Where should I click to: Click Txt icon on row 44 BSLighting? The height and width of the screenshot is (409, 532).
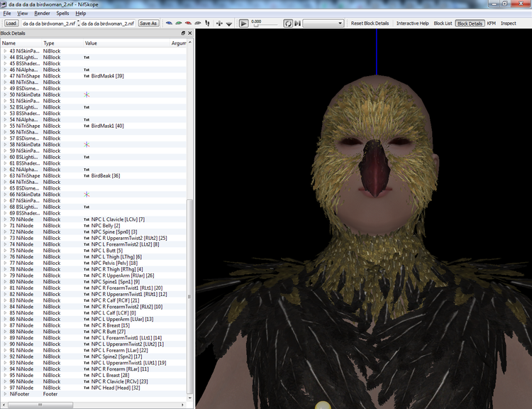(87, 58)
